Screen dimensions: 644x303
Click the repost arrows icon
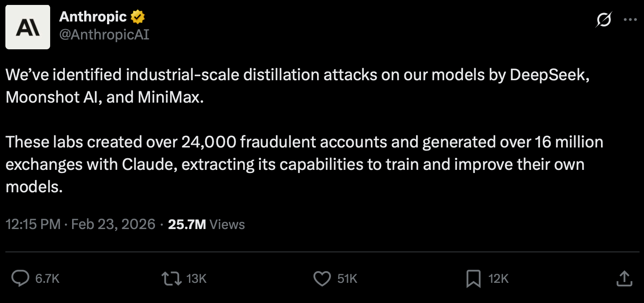pos(171,278)
